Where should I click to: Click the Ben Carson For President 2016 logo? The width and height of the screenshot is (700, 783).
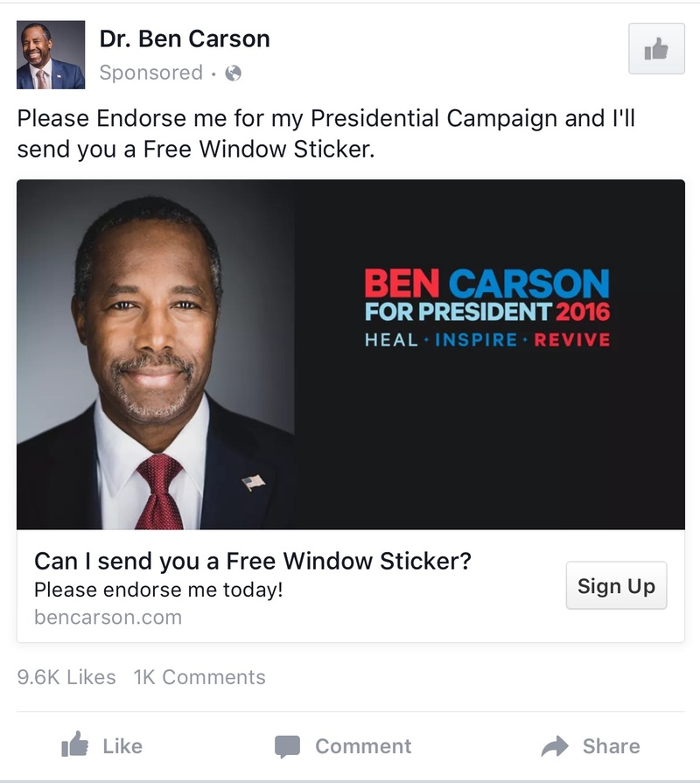487,308
